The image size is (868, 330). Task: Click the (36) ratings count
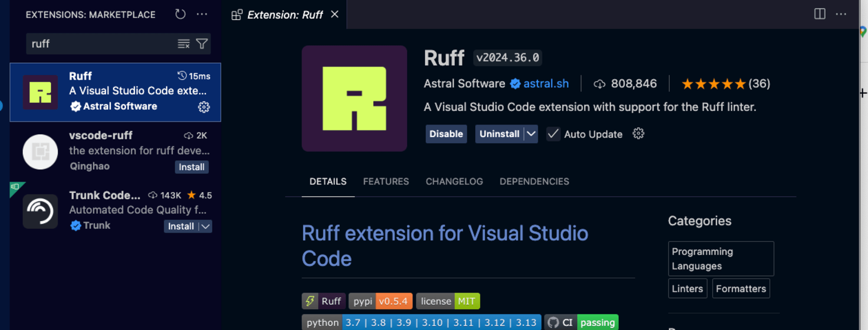(759, 83)
